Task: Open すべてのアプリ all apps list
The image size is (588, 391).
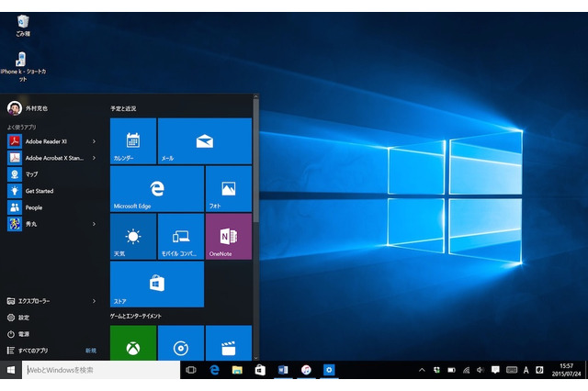Action: pyautogui.click(x=28, y=351)
